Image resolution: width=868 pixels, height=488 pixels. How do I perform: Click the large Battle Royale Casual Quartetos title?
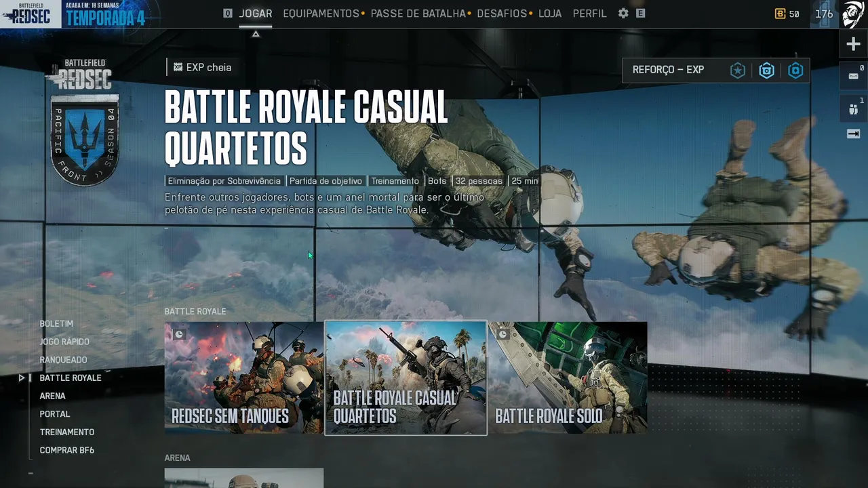[306, 127]
